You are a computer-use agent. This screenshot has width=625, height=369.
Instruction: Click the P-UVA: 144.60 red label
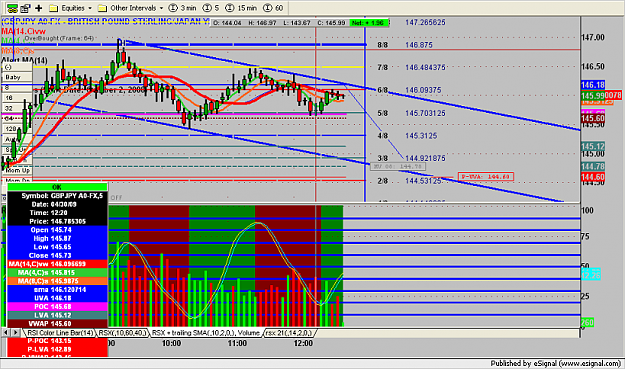[485, 177]
